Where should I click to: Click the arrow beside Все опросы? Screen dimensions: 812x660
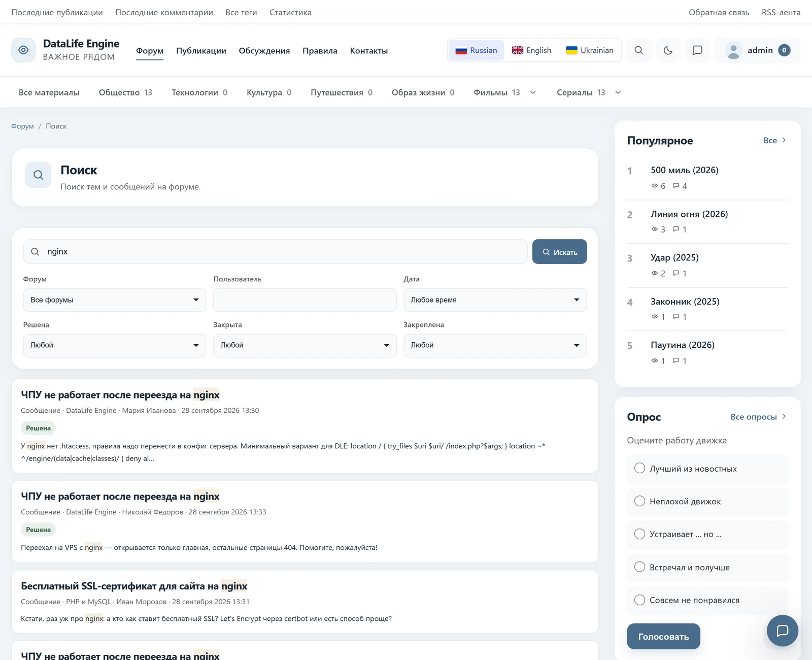[784, 416]
